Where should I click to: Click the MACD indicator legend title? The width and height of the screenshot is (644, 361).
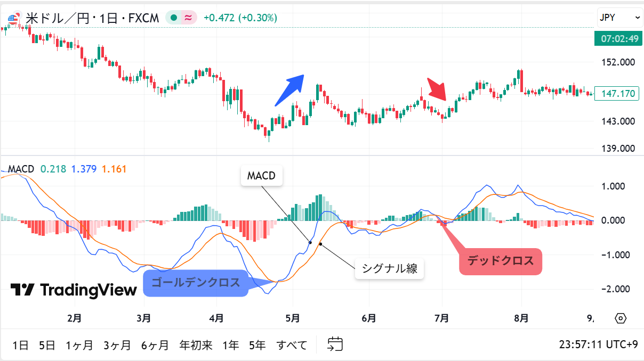21,169
